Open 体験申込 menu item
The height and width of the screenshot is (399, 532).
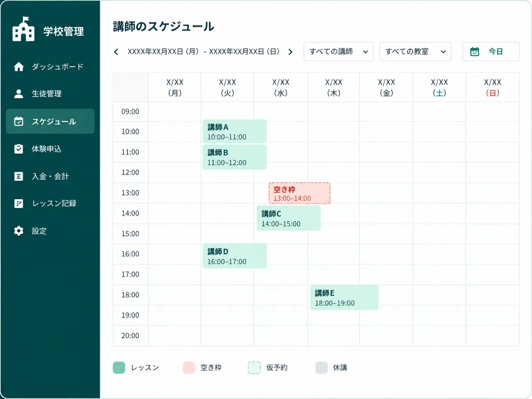coord(50,149)
